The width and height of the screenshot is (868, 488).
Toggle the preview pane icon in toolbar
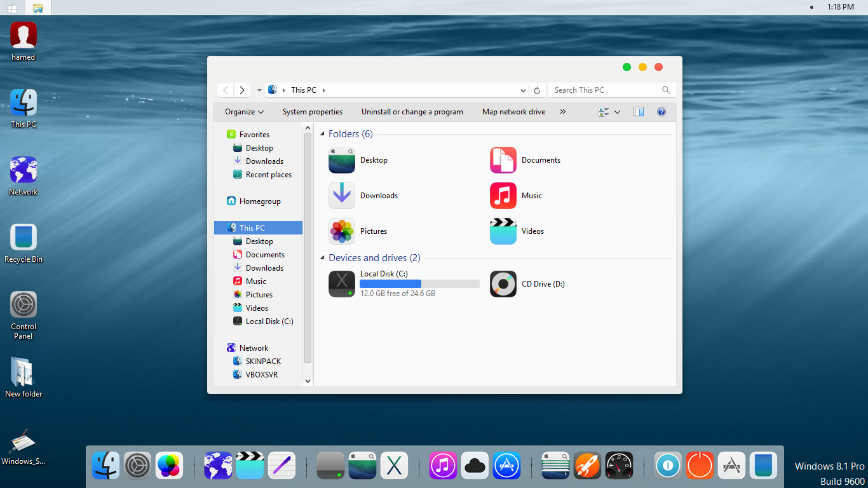[639, 112]
